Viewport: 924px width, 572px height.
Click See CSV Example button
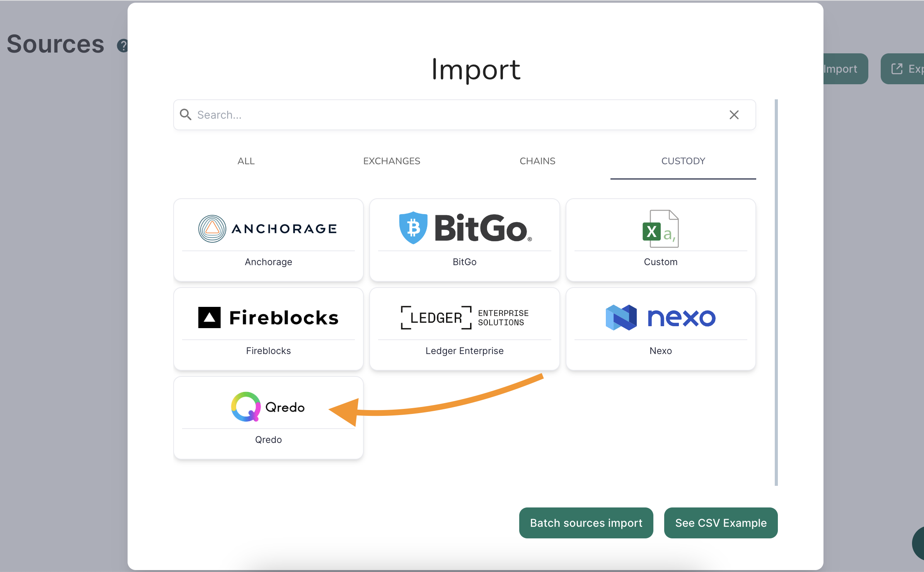point(721,523)
